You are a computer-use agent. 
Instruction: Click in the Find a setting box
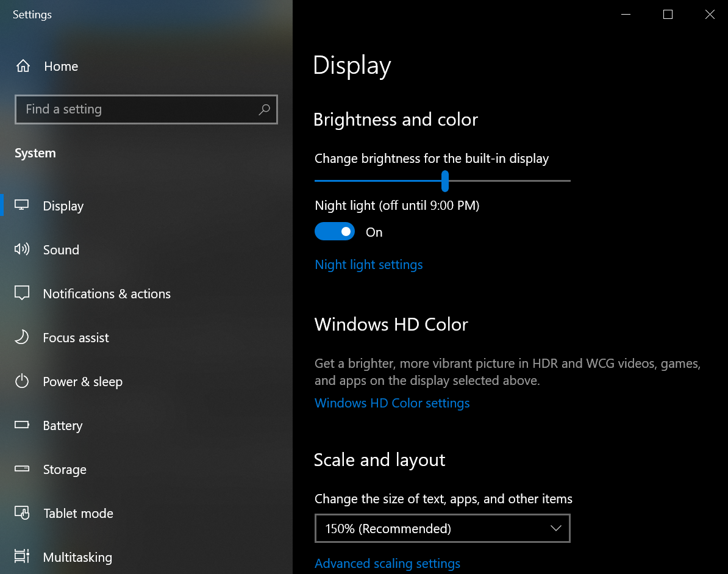click(x=146, y=110)
